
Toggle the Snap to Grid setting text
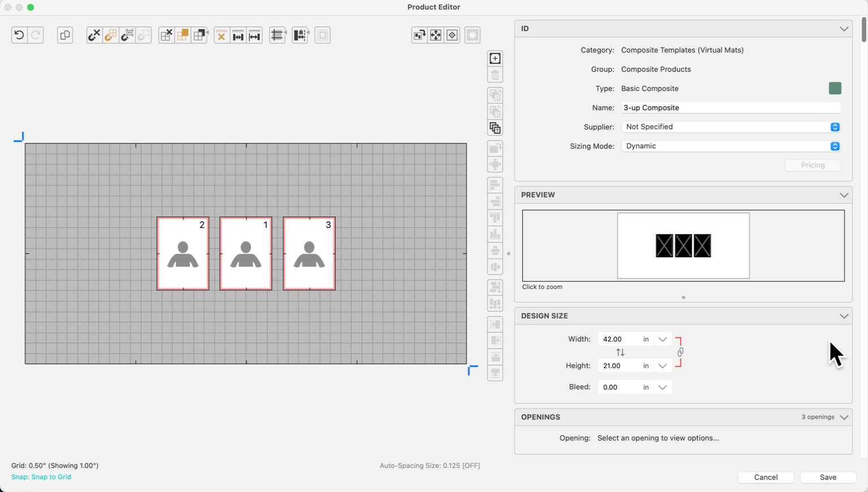[x=41, y=477]
